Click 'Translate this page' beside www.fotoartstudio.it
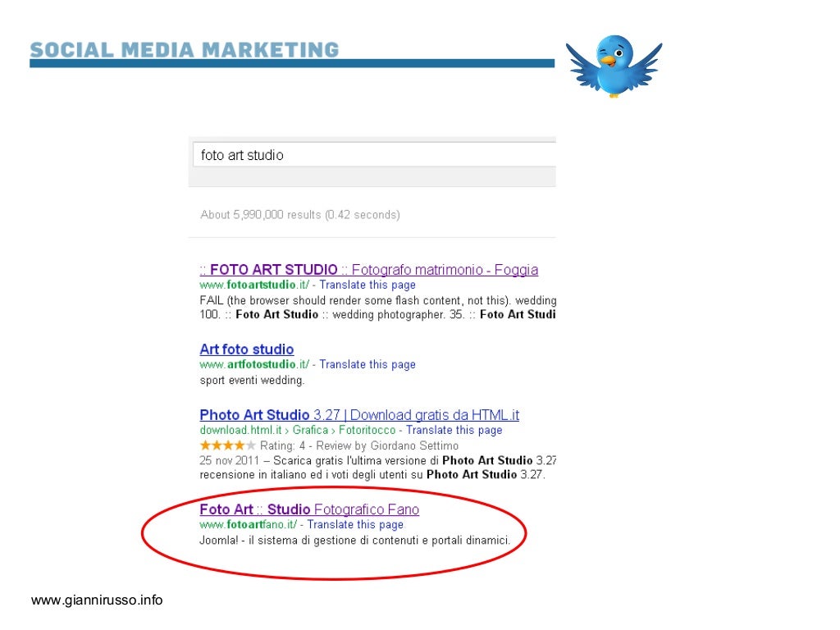The image size is (840, 630). 367,285
